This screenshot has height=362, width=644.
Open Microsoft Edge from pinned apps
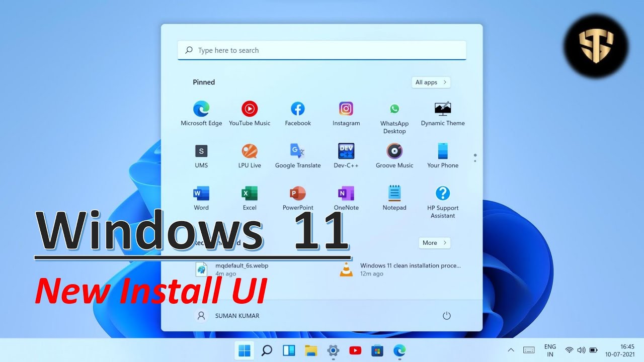click(x=201, y=114)
